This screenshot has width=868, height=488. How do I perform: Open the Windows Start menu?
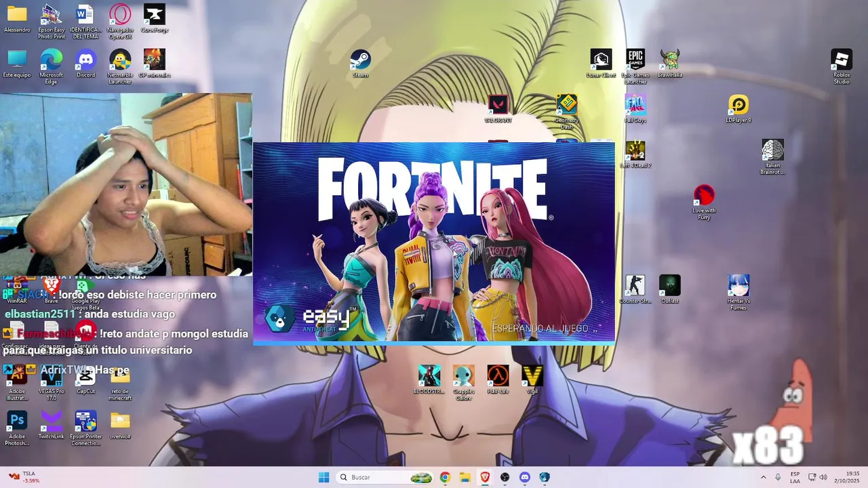(323, 477)
